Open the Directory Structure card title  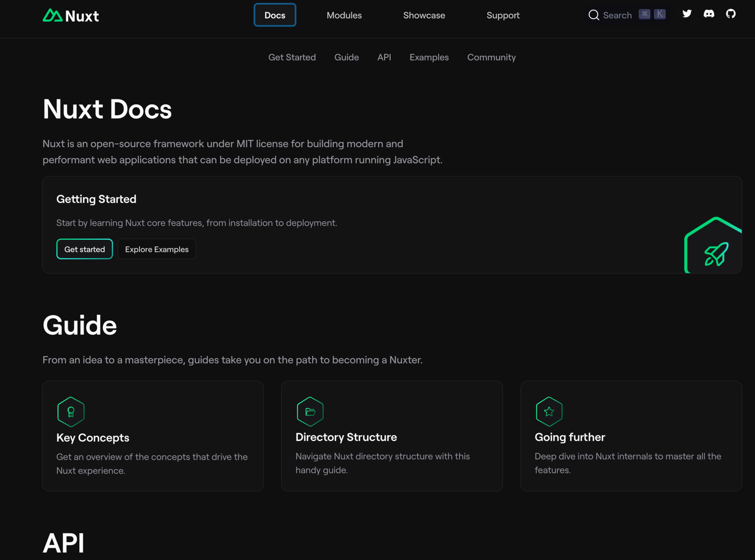pos(346,437)
